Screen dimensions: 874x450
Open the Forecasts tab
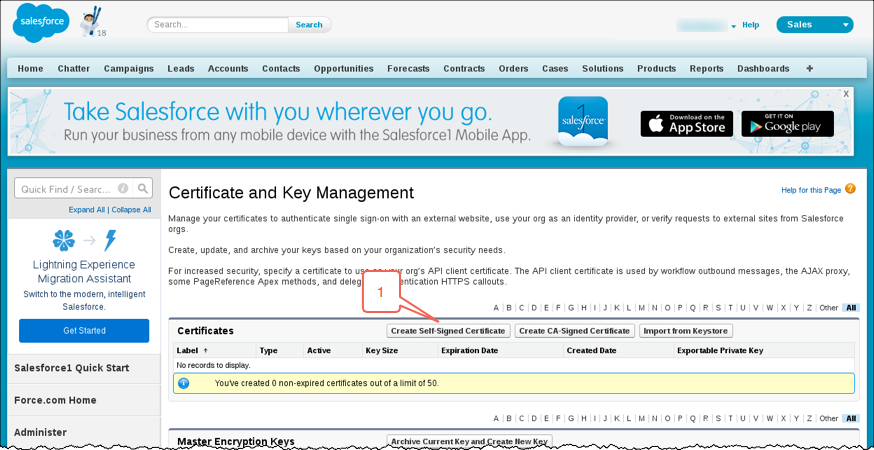click(409, 69)
